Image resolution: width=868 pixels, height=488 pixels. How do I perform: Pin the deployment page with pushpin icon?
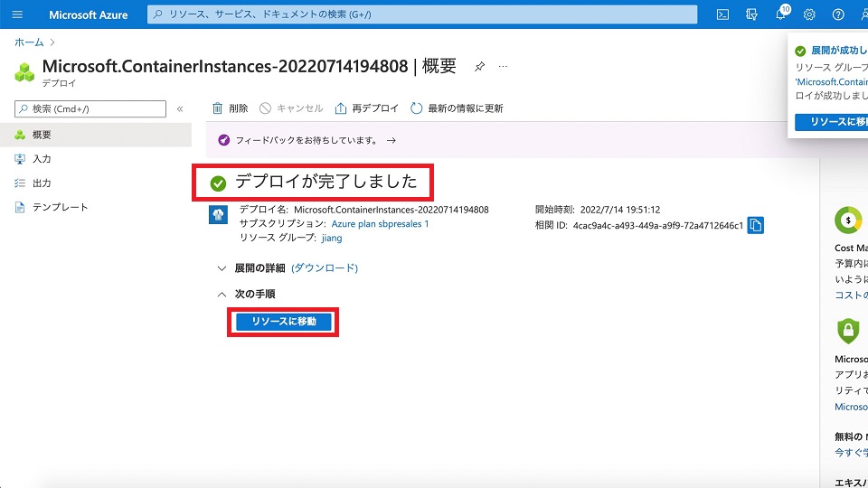[479, 66]
